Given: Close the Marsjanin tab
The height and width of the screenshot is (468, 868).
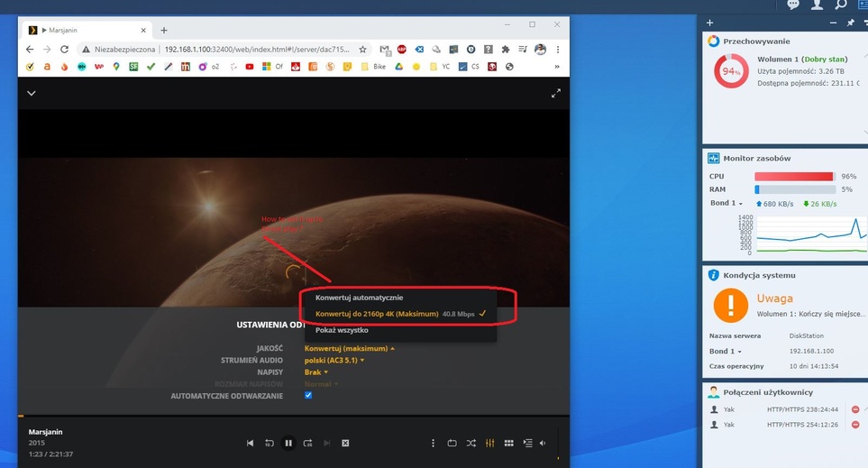Looking at the screenshot, I should coord(143,31).
